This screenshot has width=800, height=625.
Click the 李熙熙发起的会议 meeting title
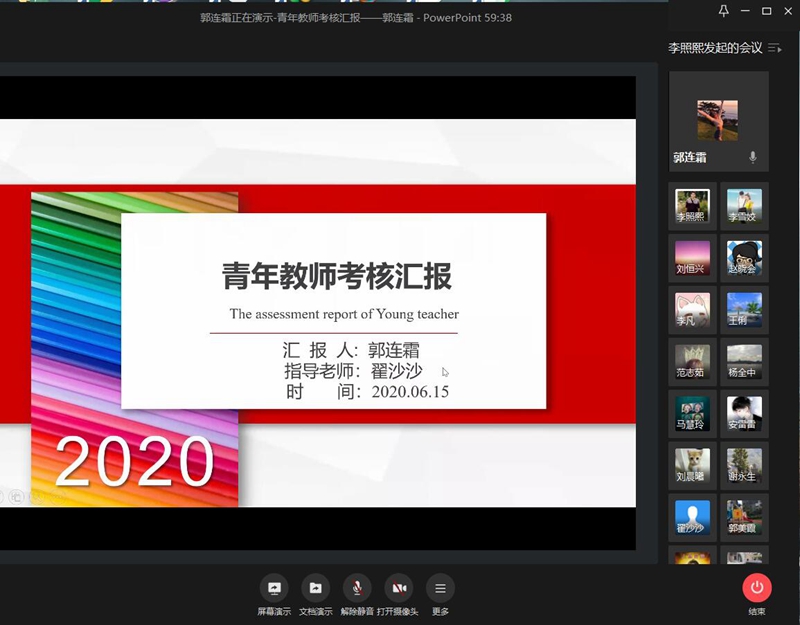tap(715, 48)
